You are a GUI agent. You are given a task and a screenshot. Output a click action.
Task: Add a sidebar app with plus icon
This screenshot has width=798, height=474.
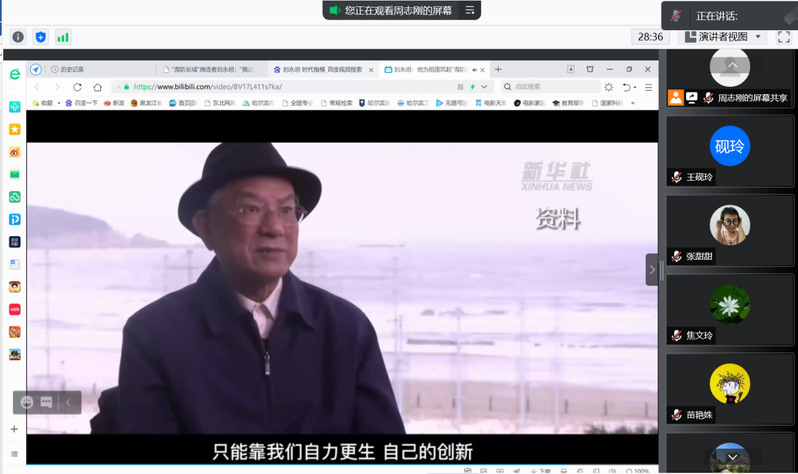pyautogui.click(x=14, y=429)
